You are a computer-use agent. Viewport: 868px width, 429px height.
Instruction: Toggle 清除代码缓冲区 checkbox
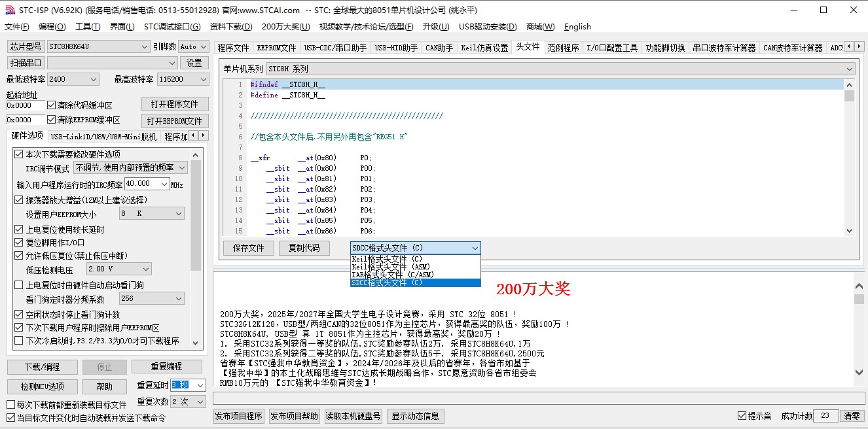[x=51, y=105]
